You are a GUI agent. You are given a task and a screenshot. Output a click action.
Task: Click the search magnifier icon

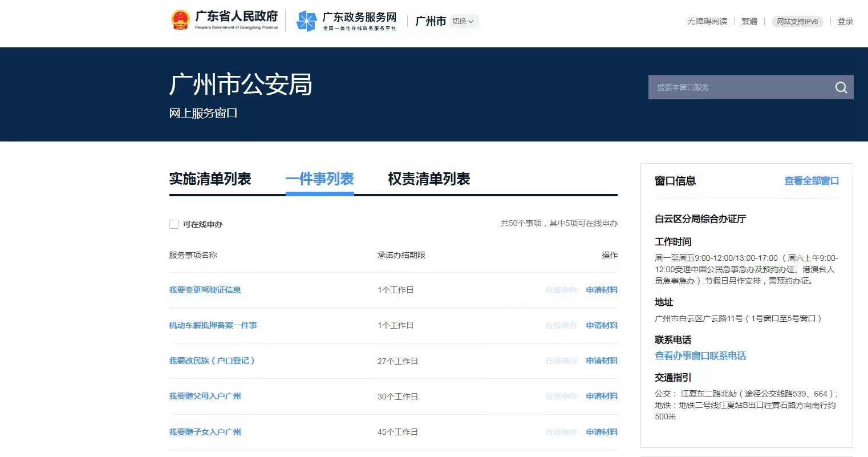click(841, 87)
